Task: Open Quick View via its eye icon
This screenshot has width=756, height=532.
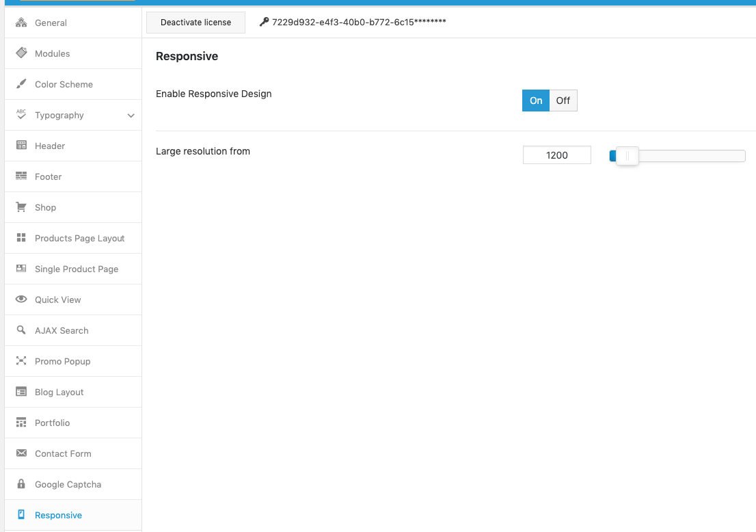Action: (x=21, y=299)
